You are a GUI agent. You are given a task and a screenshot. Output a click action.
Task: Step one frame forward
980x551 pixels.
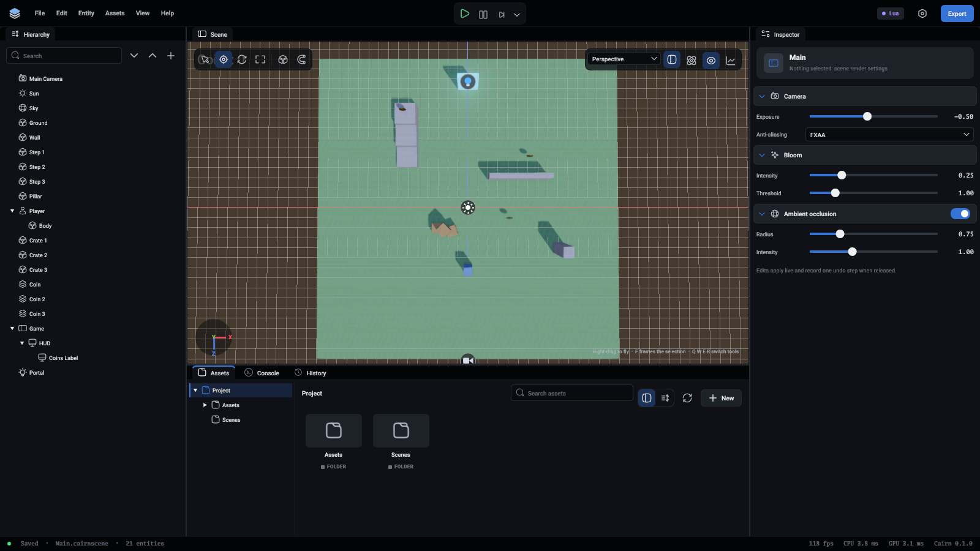[x=502, y=14]
